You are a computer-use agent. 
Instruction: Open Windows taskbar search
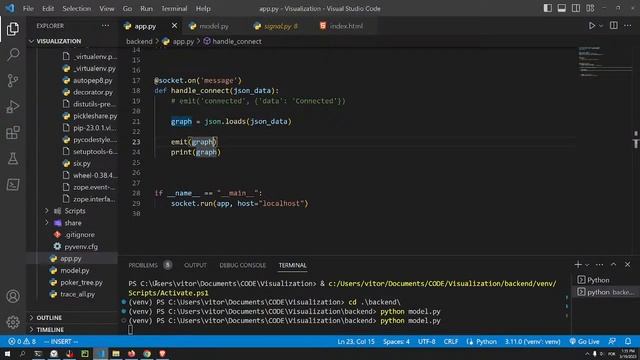(22, 353)
